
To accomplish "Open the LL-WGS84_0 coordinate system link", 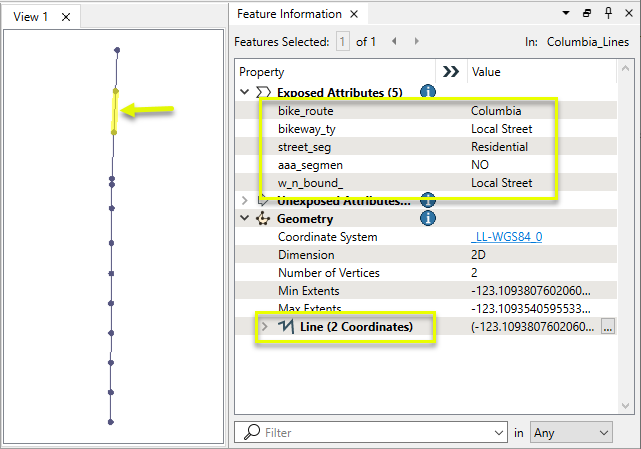I will (x=506, y=237).
